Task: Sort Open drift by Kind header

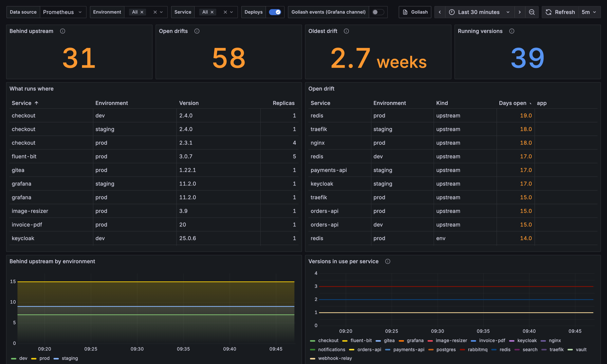Action: (x=442, y=103)
